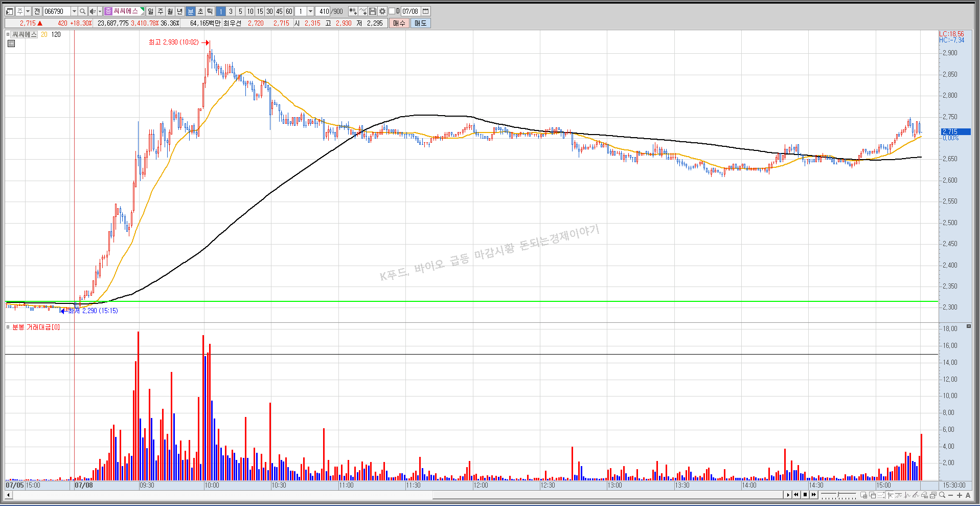Select the 분 minute chart period
The height and width of the screenshot is (506, 980).
coord(190,11)
